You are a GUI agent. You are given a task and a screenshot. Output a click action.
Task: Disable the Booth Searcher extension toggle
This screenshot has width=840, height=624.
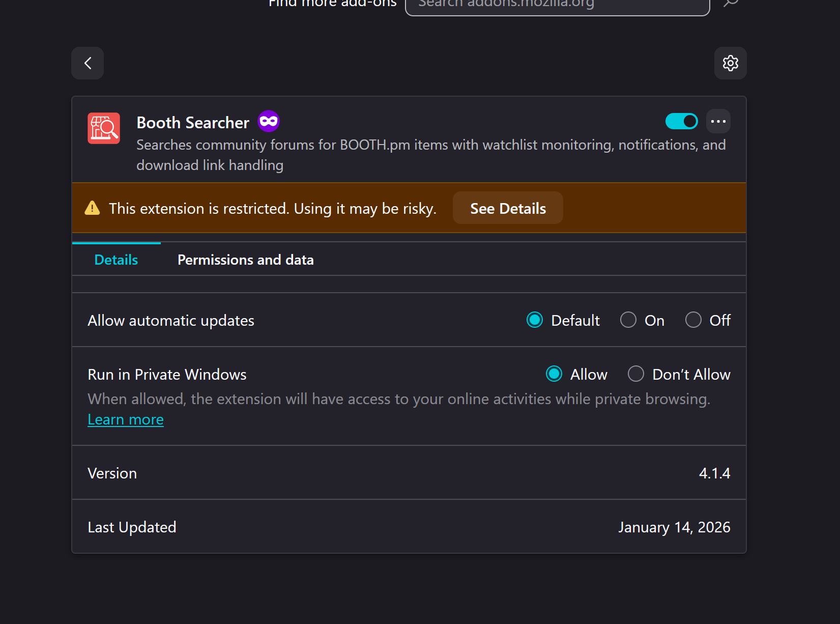pyautogui.click(x=682, y=121)
